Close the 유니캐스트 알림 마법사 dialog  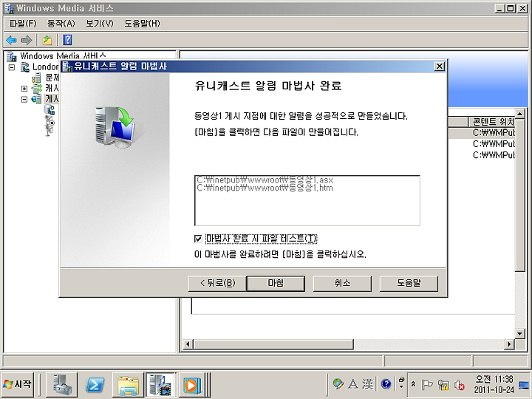tap(440, 66)
